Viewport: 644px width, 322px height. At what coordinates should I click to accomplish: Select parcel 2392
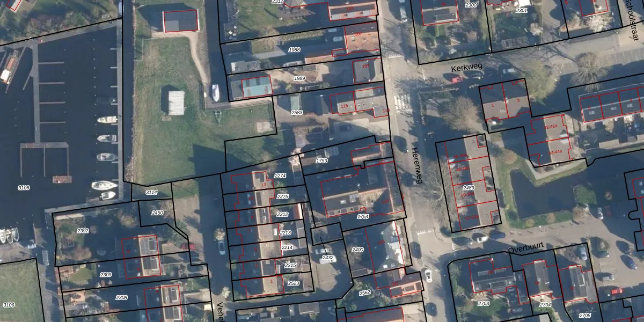click(x=83, y=231)
